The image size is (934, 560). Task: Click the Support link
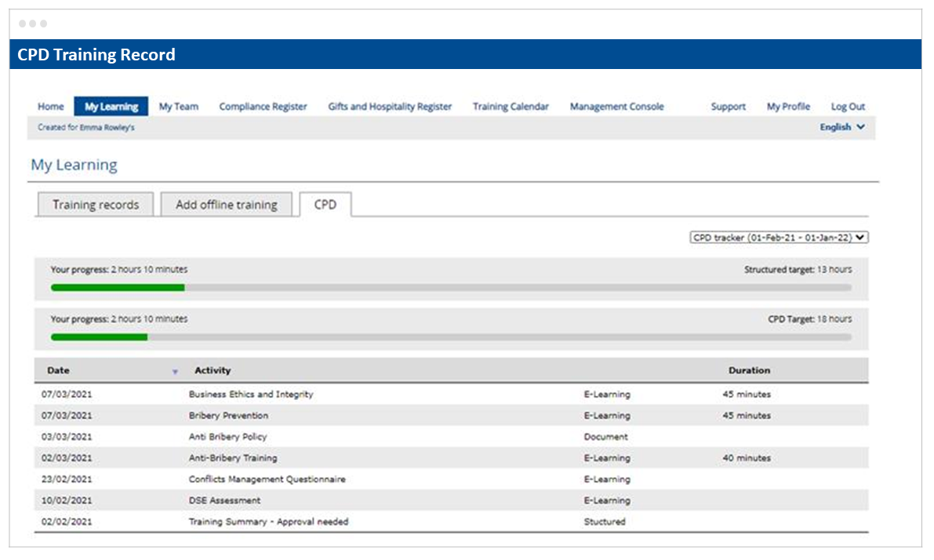(x=728, y=107)
